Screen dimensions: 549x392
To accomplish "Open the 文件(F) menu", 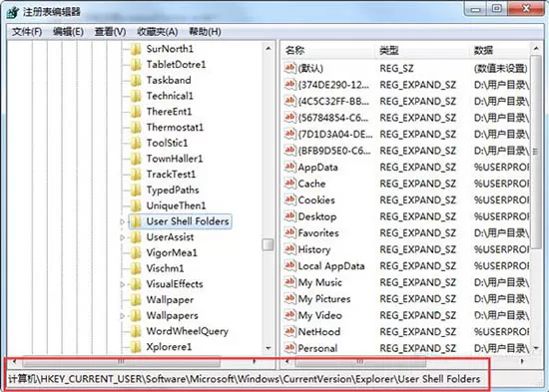I will pos(27,32).
